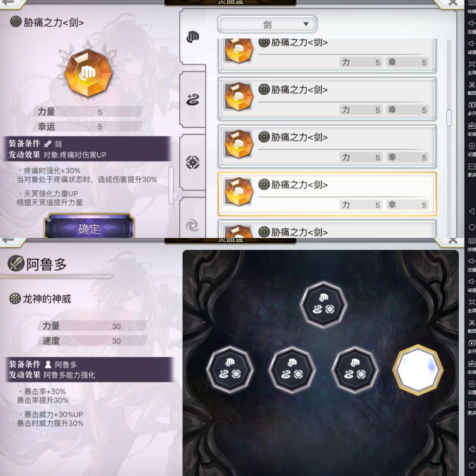Choose the second 胁痛之力<剑> list entry

tap(327, 99)
